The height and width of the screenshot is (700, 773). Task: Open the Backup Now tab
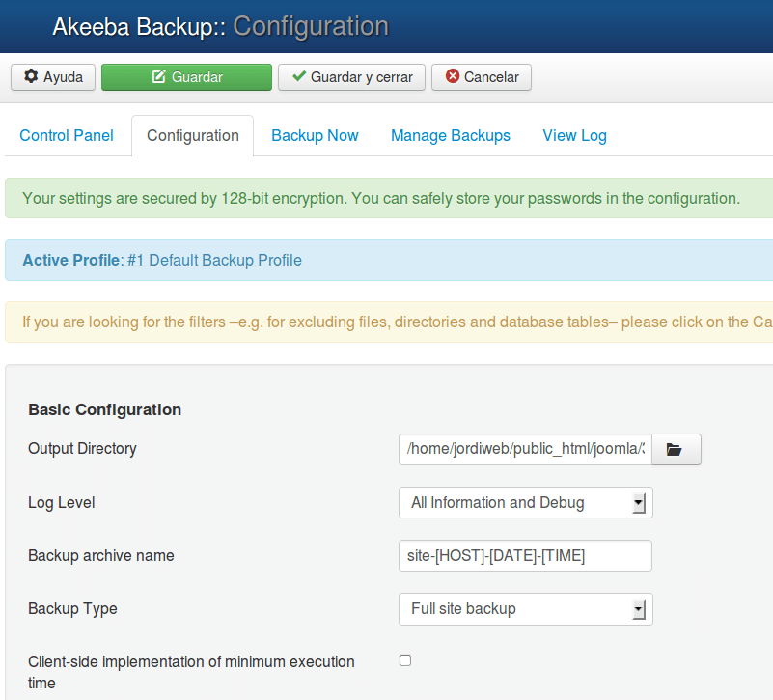(315, 136)
